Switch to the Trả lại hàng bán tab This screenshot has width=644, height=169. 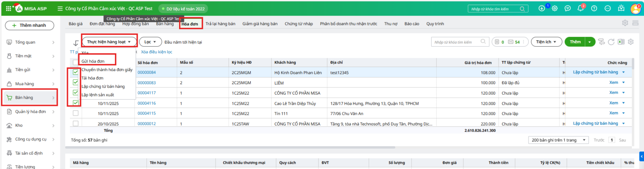tap(220, 24)
